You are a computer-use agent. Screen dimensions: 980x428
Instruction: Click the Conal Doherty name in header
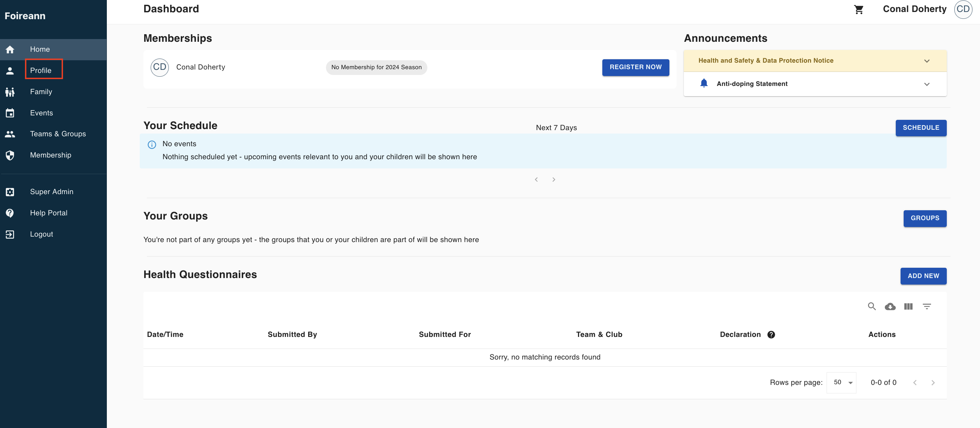pyautogui.click(x=914, y=9)
